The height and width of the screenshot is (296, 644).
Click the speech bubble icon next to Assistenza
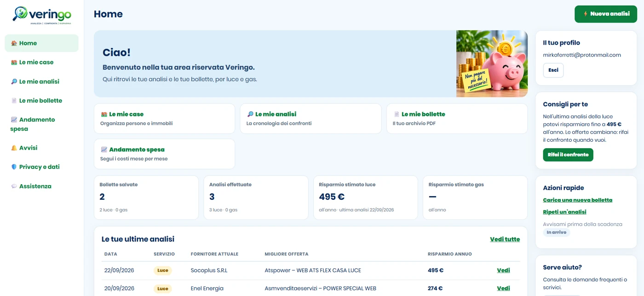pos(14,186)
